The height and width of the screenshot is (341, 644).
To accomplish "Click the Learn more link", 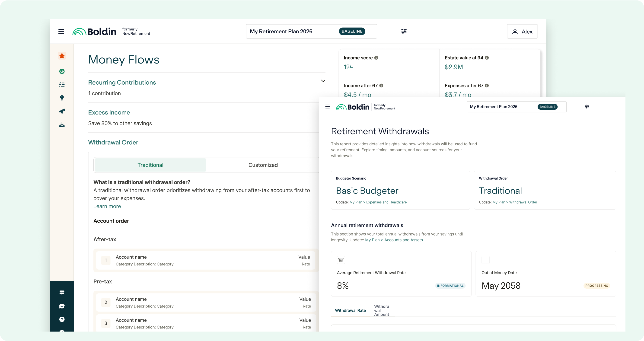I will [107, 206].
